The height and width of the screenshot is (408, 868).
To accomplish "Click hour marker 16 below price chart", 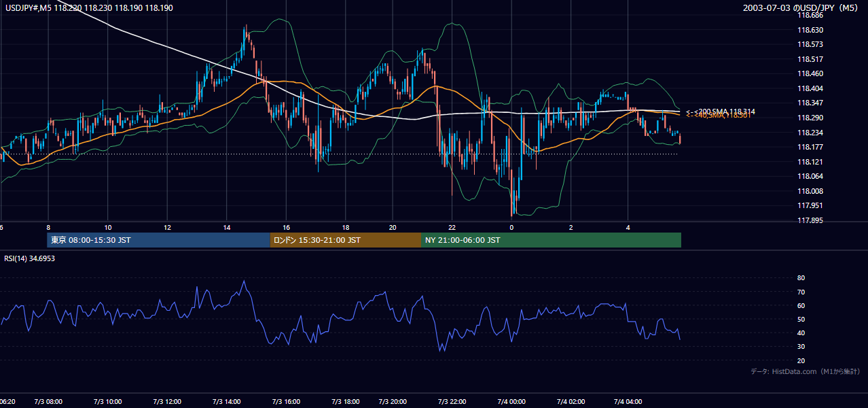I will point(287,227).
